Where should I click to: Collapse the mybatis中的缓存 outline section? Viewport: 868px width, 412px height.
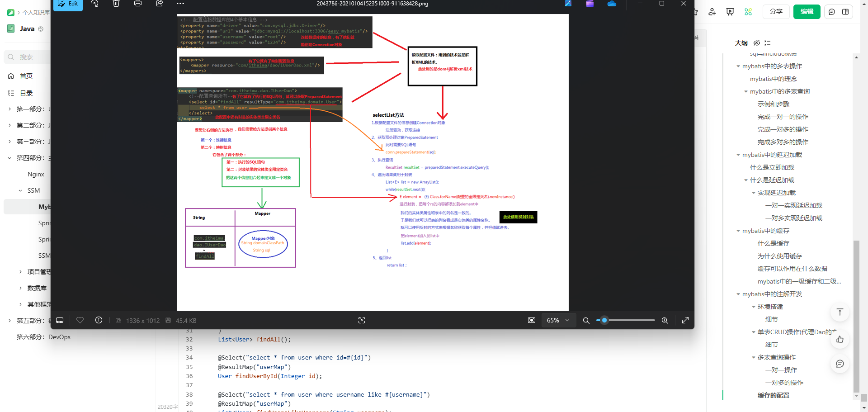[738, 231]
